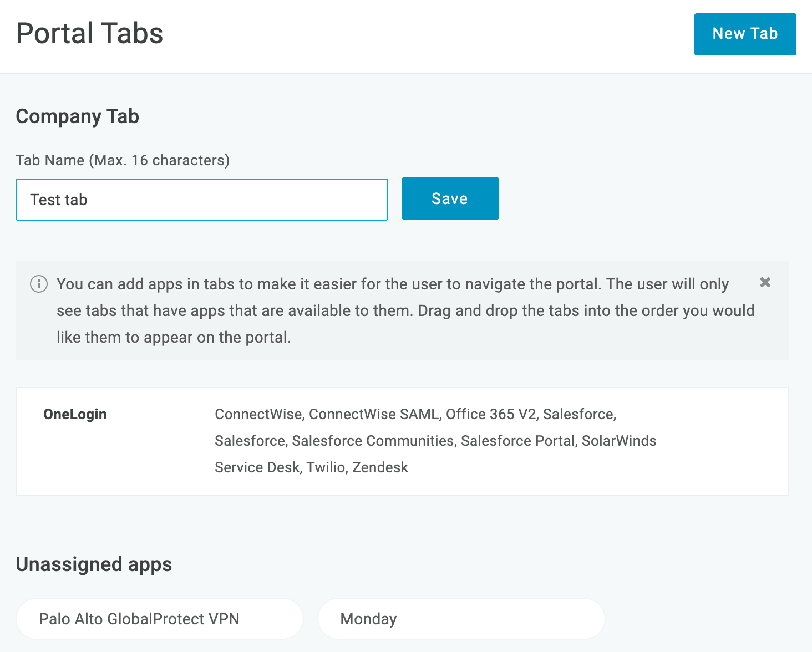Image resolution: width=812 pixels, height=652 pixels.
Task: Click the Unassigned apps heading
Action: 94,564
